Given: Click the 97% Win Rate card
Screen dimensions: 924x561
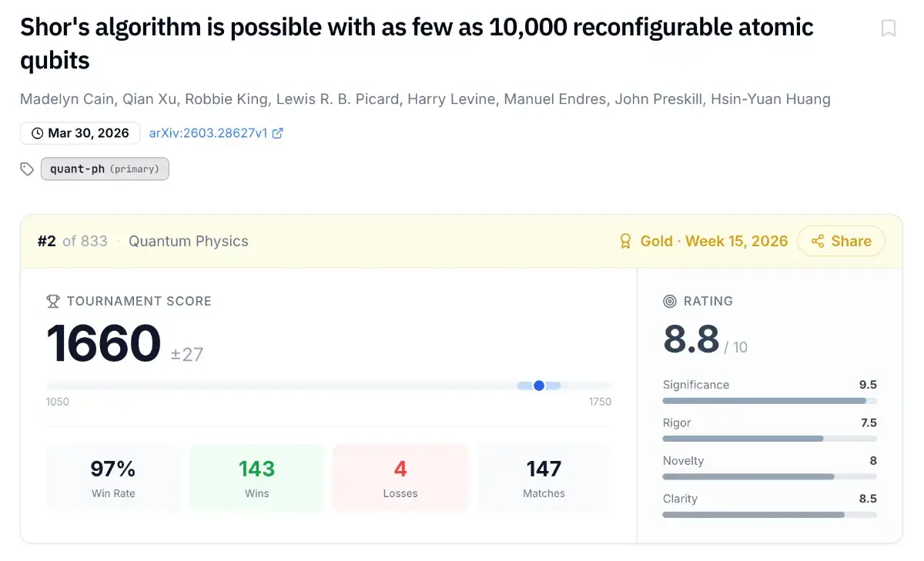Looking at the screenshot, I should click(113, 478).
